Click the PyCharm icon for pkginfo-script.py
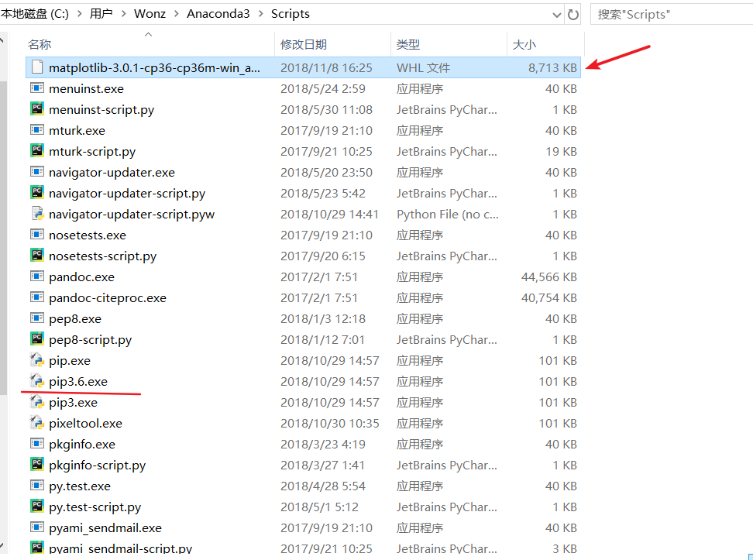Image resolution: width=753 pixels, height=560 pixels. 37,465
